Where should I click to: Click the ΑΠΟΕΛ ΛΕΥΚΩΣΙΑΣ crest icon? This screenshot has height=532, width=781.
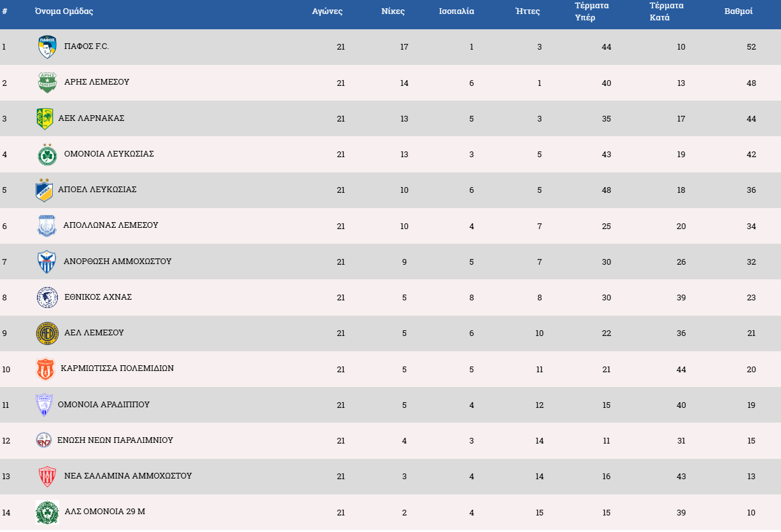click(44, 190)
